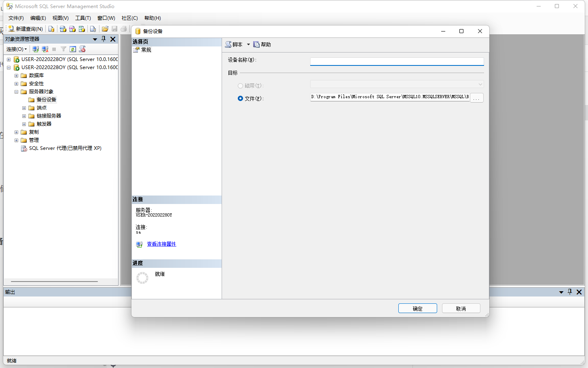Image resolution: width=588 pixels, height=368 pixels.
Task: Select the 常规 page in 选择页
Action: [x=146, y=50]
